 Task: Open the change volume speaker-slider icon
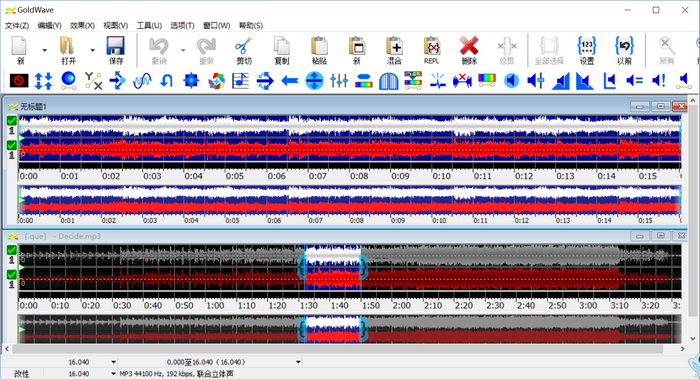pos(536,81)
